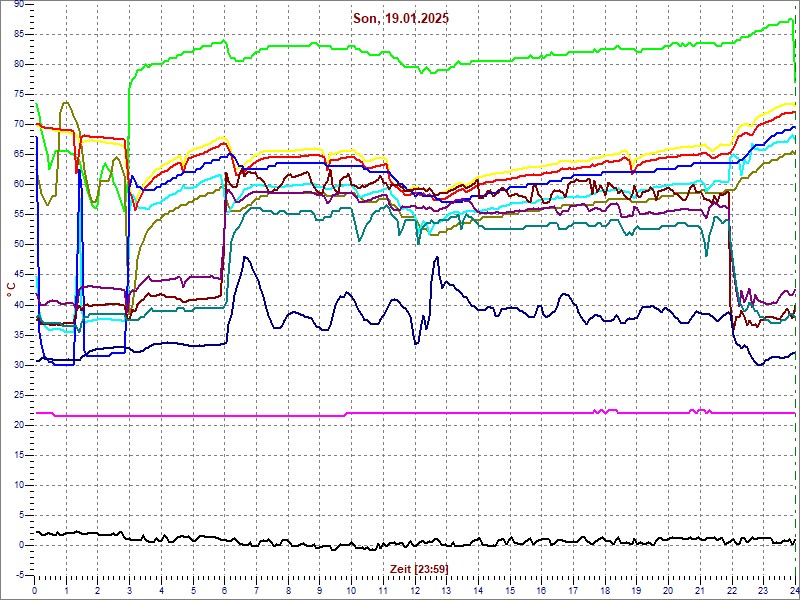This screenshot has height=600, width=800.
Task: Click hour 21 on the time axis
Action: (701, 589)
